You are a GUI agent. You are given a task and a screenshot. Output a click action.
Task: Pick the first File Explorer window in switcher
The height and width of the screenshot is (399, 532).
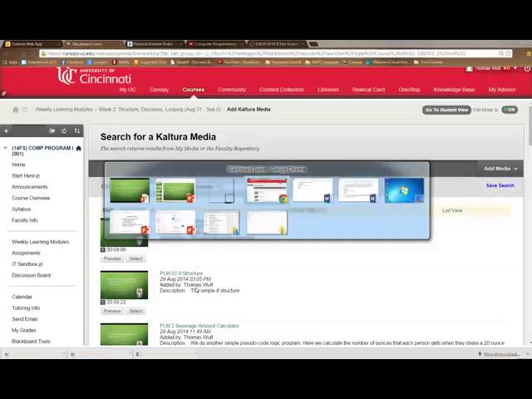221,222
